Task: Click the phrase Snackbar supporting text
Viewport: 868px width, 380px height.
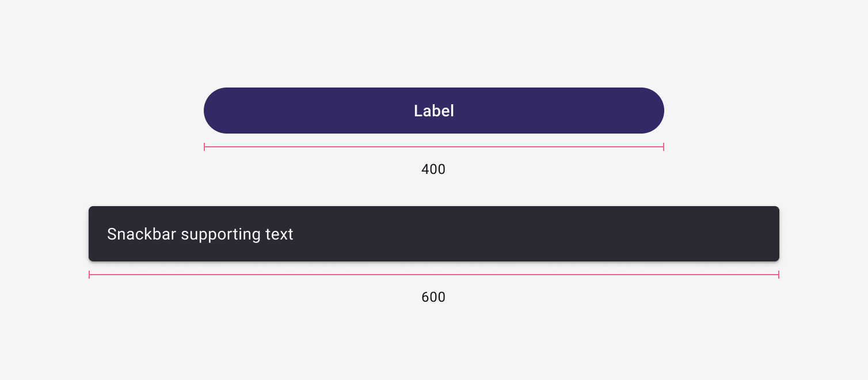Action: click(200, 234)
